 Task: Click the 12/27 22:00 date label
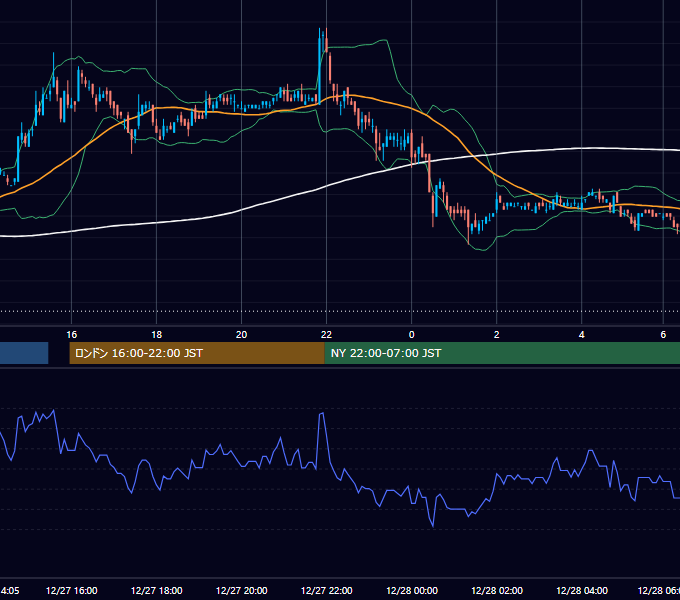(x=327, y=590)
